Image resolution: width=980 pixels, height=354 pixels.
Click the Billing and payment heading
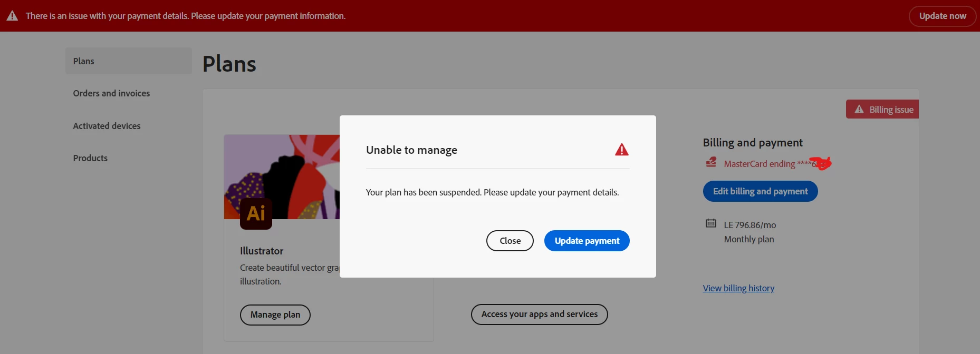[x=753, y=142]
